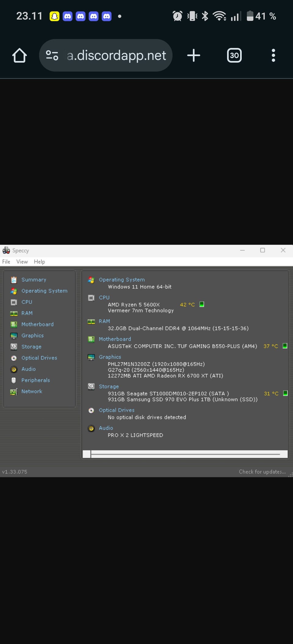Click the green CPU temperature indicator
Screen dimensions: 293x644
tap(202, 304)
